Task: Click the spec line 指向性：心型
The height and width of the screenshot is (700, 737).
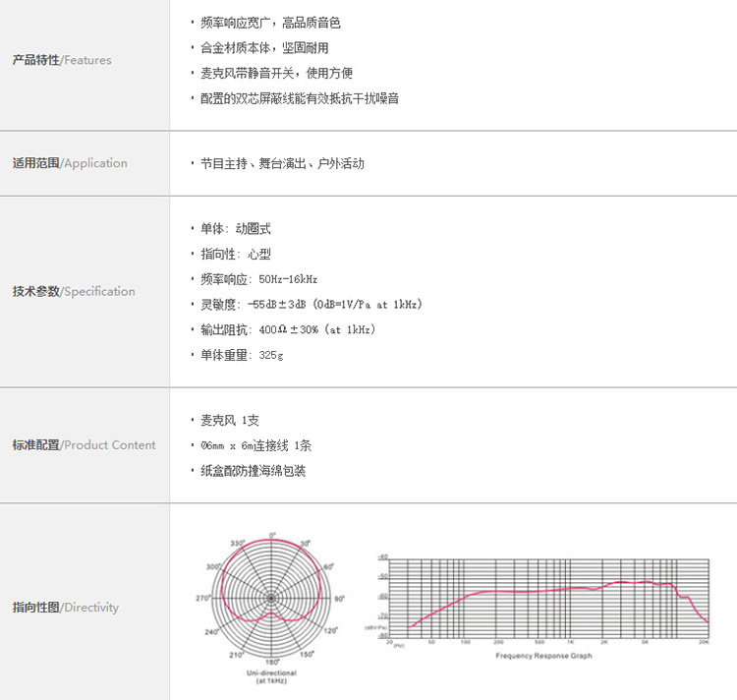Action: click(236, 254)
